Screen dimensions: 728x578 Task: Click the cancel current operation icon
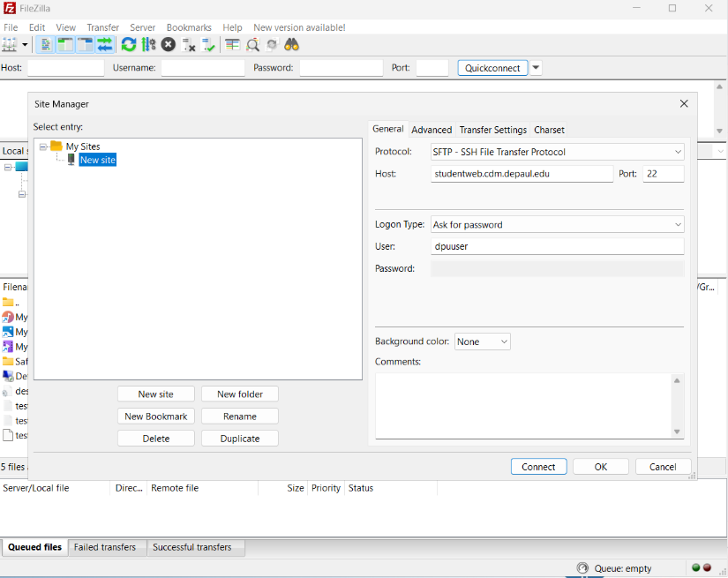[168, 44]
